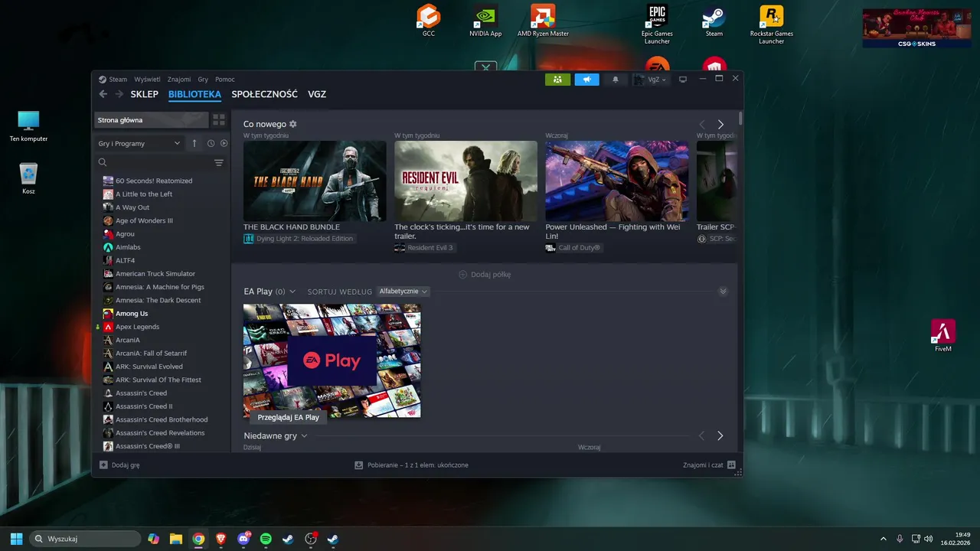Select Amnesia: The Dark Descent entry
This screenshot has width=980, height=551.
tap(158, 300)
